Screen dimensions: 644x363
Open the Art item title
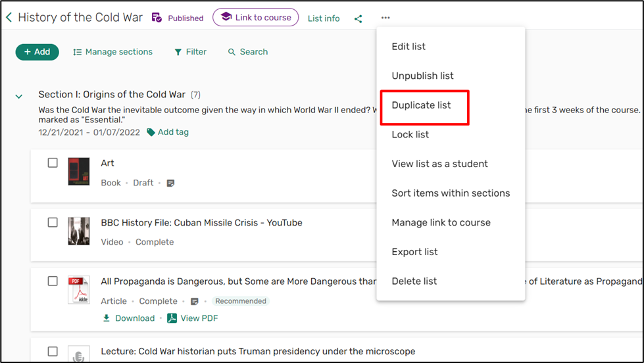tap(108, 163)
